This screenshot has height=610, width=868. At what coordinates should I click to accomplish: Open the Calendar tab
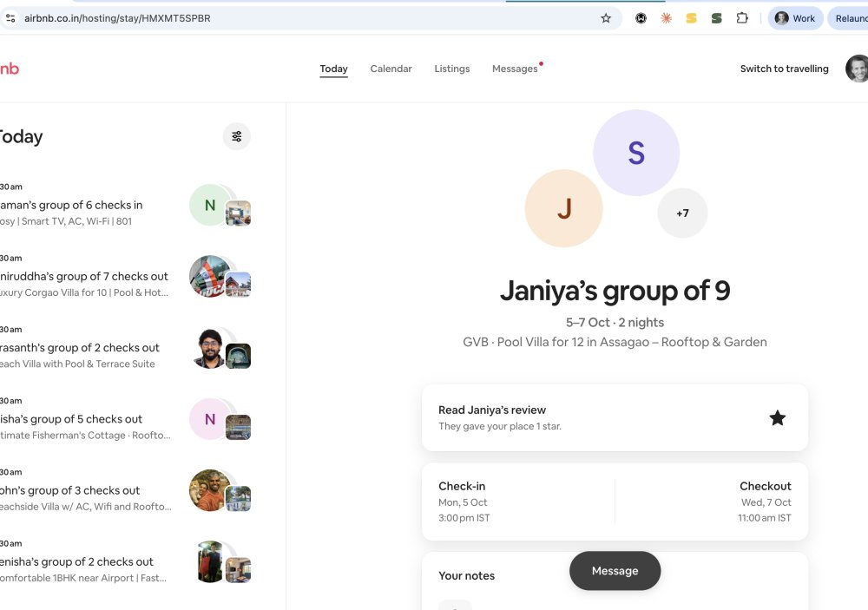pyautogui.click(x=391, y=69)
